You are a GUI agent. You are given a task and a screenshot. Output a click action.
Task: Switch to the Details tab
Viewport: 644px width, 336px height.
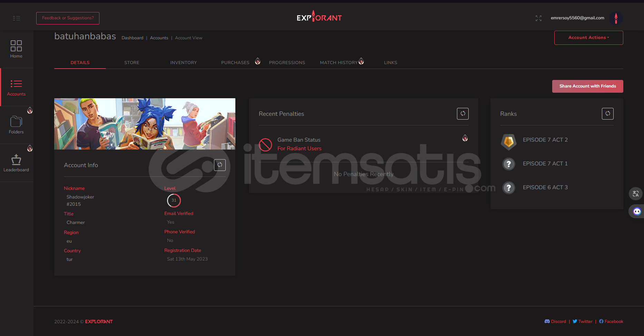point(80,63)
